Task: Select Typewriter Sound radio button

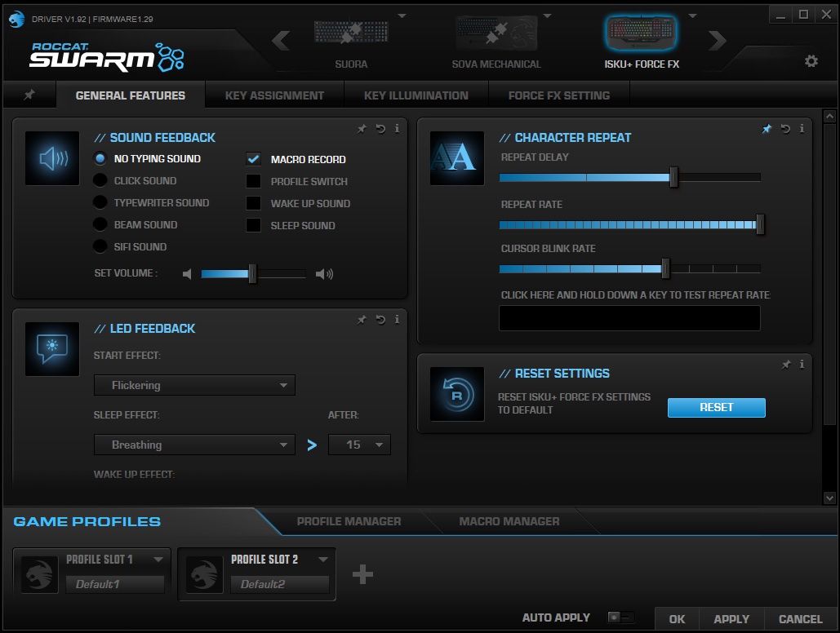Action: point(100,202)
